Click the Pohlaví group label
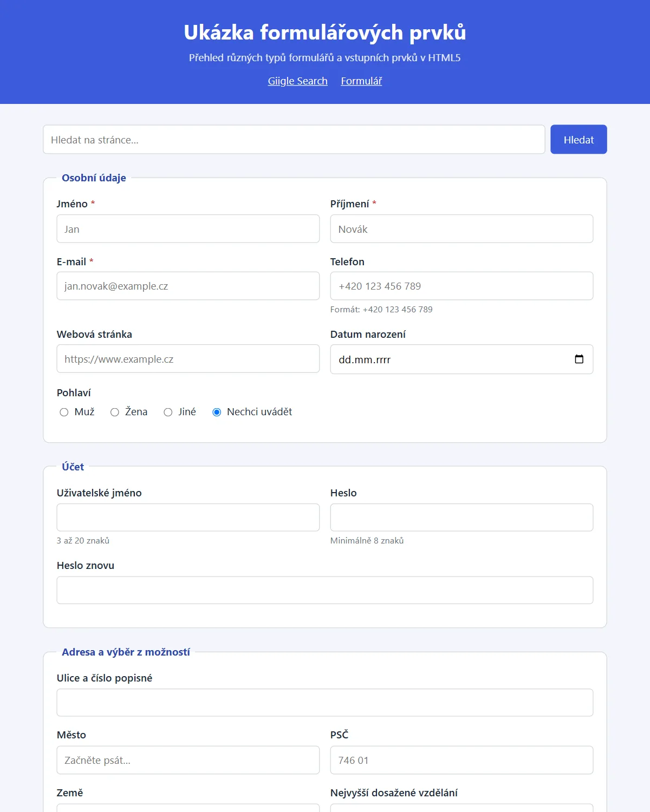Viewport: 650px width, 812px height. pyautogui.click(x=74, y=393)
